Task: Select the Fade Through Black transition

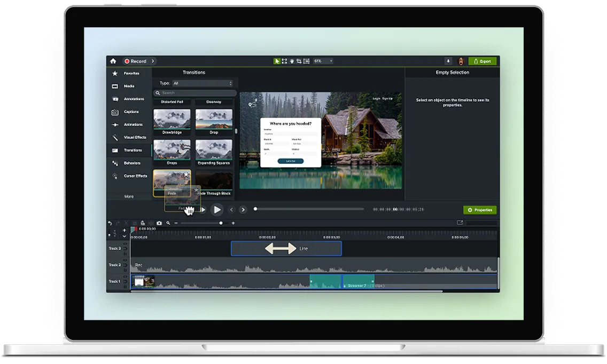Action: point(214,183)
